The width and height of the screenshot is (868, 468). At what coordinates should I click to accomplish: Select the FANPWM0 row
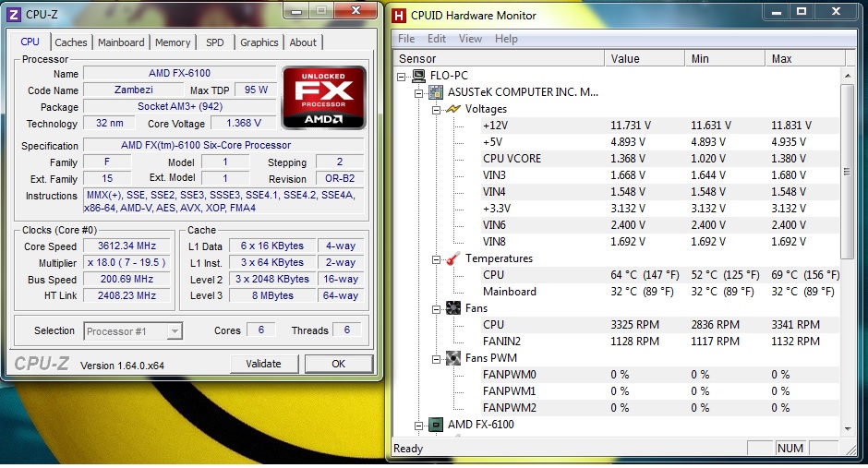tap(660, 375)
